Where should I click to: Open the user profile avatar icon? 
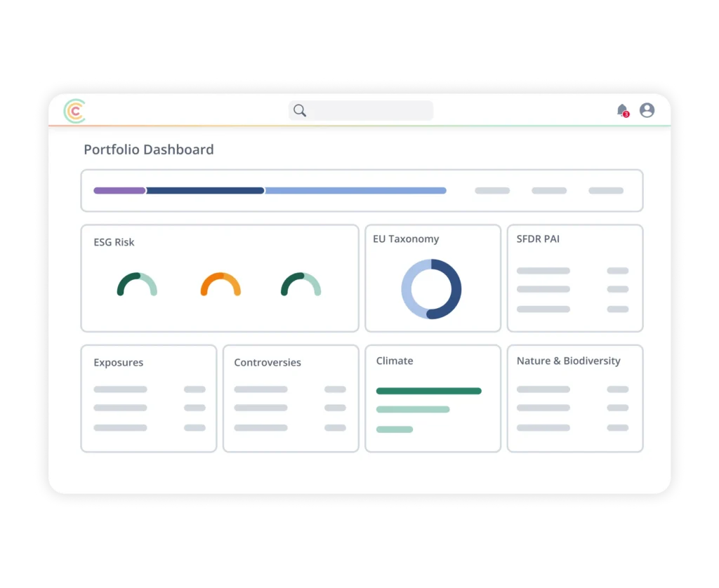(x=647, y=110)
